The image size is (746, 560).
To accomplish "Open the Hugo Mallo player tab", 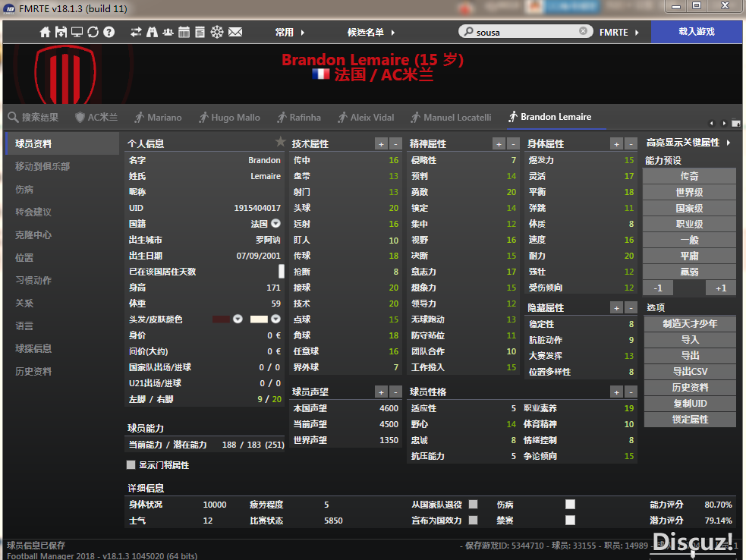I will (229, 117).
